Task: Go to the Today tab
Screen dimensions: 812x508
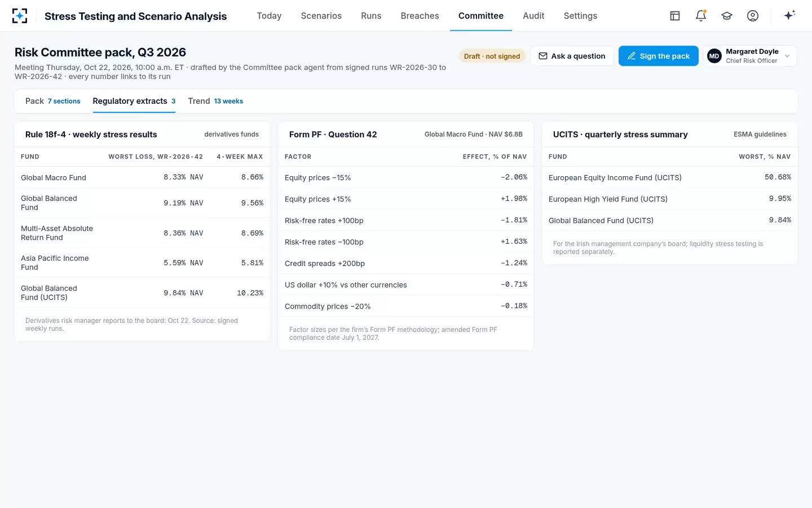Action: (269, 16)
